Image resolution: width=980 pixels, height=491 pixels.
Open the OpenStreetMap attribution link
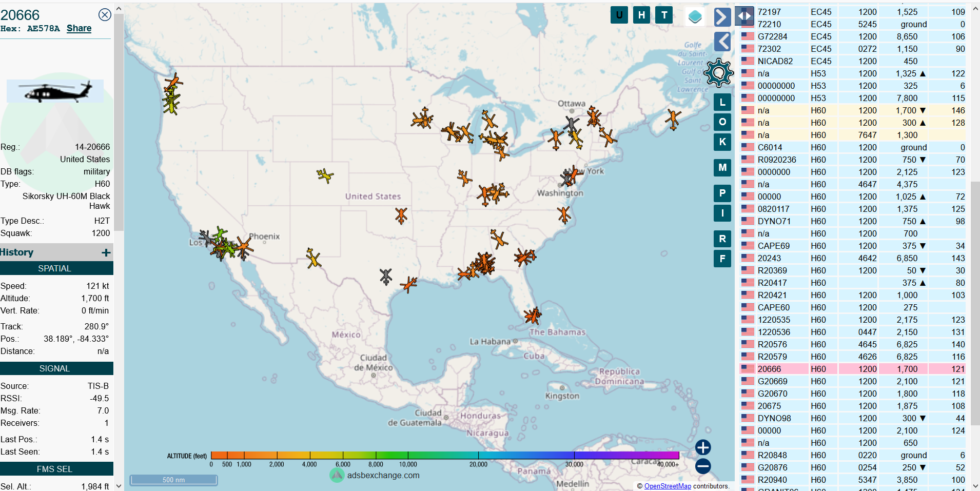pyautogui.click(x=668, y=486)
